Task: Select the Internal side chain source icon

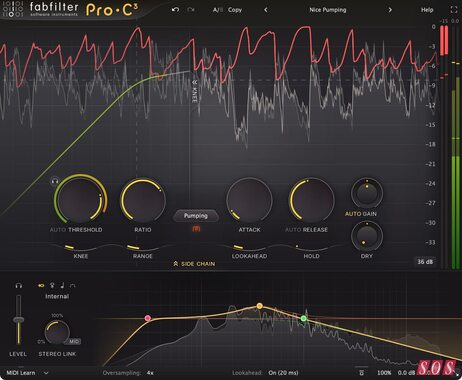Action: tap(41, 286)
